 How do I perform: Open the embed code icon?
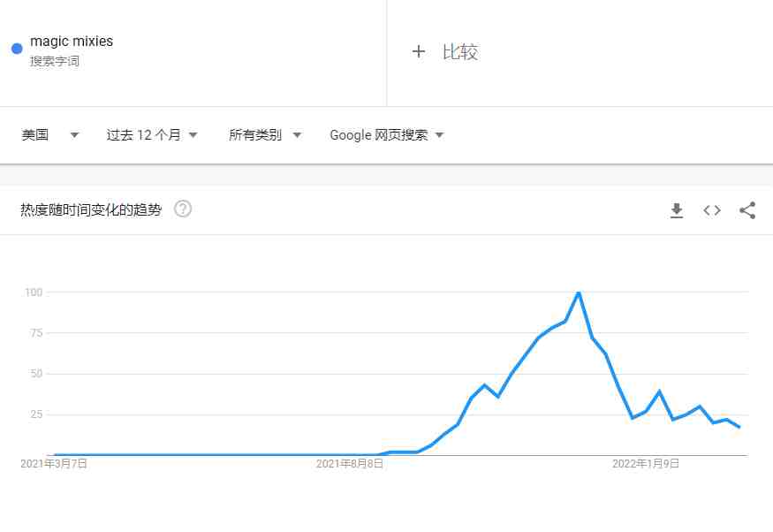coord(712,210)
